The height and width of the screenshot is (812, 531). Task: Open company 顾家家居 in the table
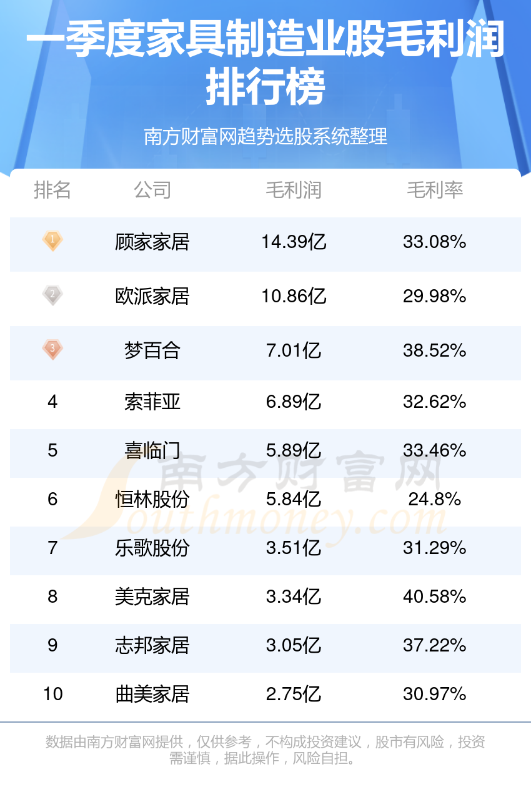tap(152, 242)
